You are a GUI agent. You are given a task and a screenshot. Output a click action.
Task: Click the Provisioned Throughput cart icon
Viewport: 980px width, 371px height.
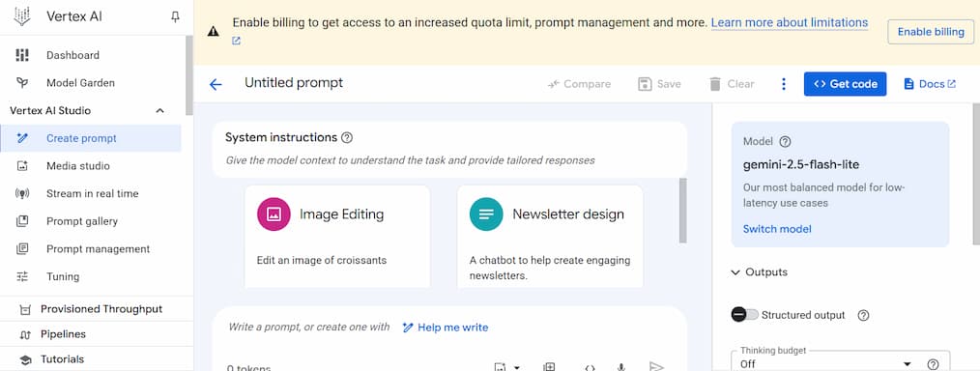[26, 309]
